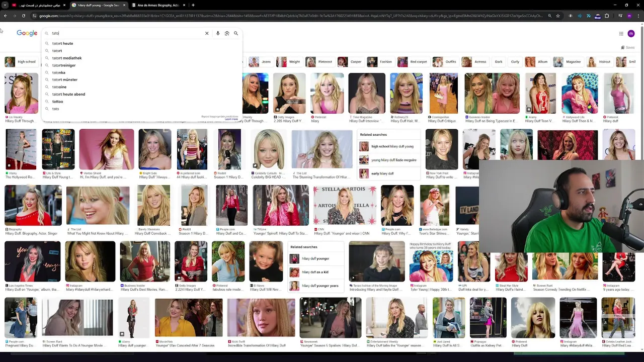
Task: Open the Nicki Swift Incredible Transformation image
Action: pyautogui.click(x=261, y=318)
